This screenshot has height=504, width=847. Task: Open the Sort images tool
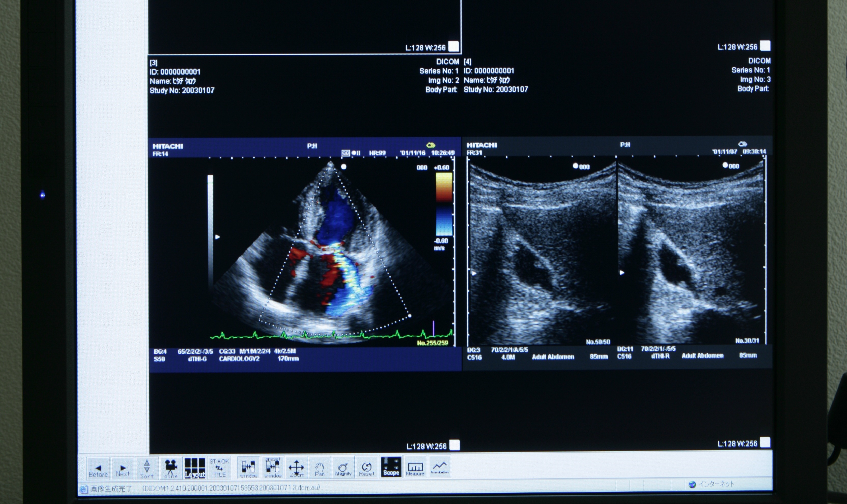pos(147,468)
